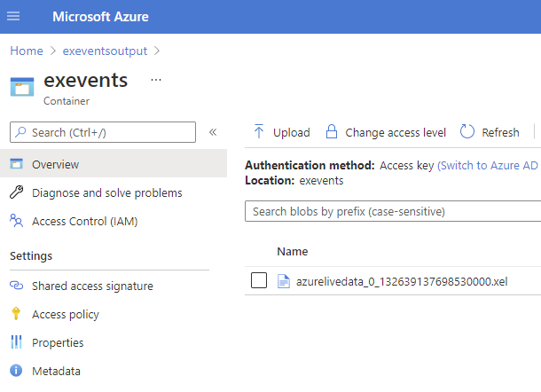Open exeventsoutput breadcrumb link

105,51
